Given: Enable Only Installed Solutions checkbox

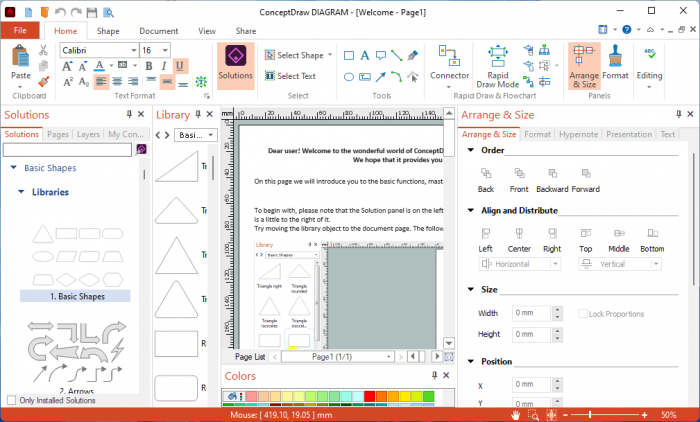Looking at the screenshot, I should pos(11,401).
